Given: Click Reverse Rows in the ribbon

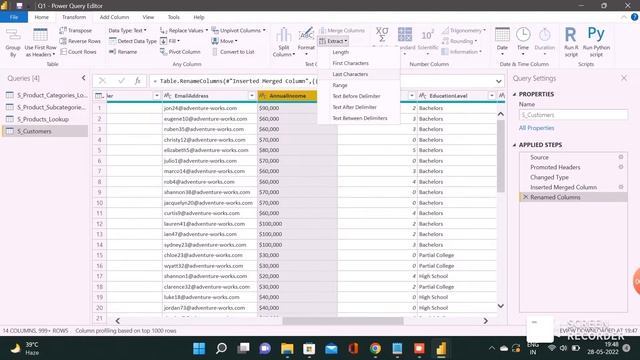Looking at the screenshot, I should (x=80, y=41).
